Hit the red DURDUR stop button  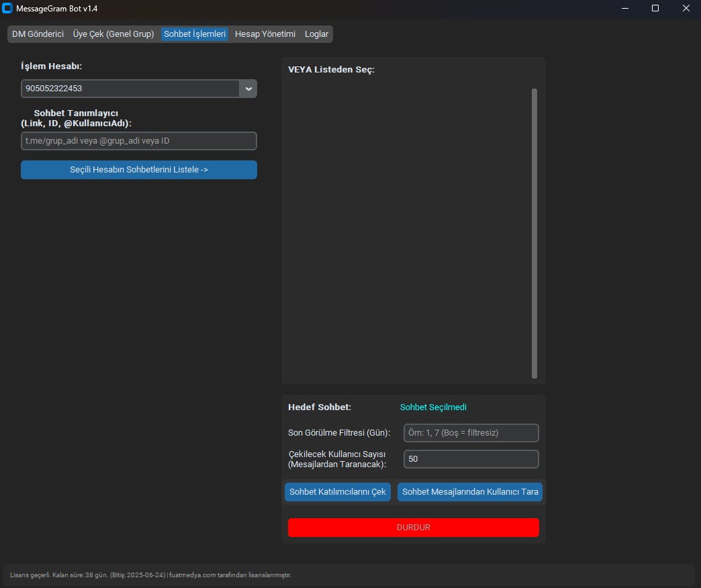(x=413, y=528)
